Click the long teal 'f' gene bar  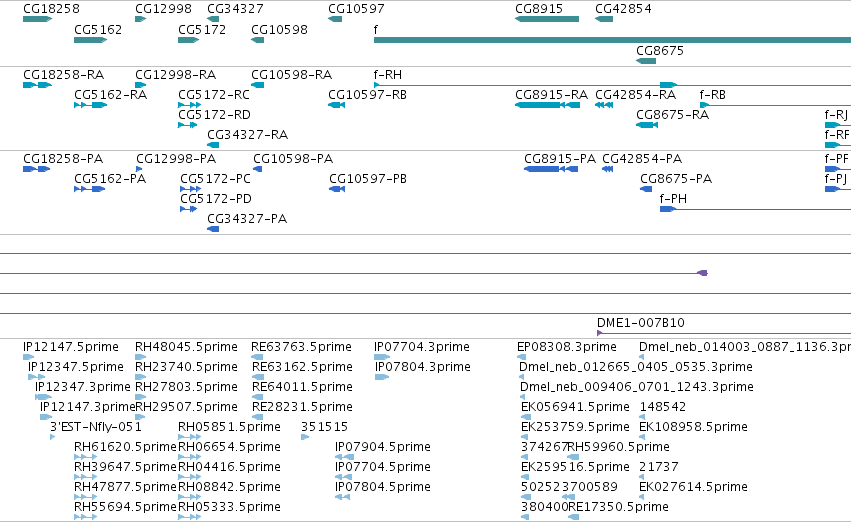point(612,40)
